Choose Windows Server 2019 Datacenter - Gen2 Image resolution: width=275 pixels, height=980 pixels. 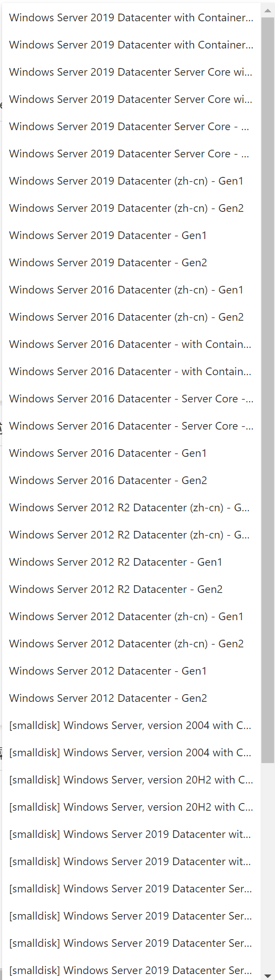click(131, 262)
